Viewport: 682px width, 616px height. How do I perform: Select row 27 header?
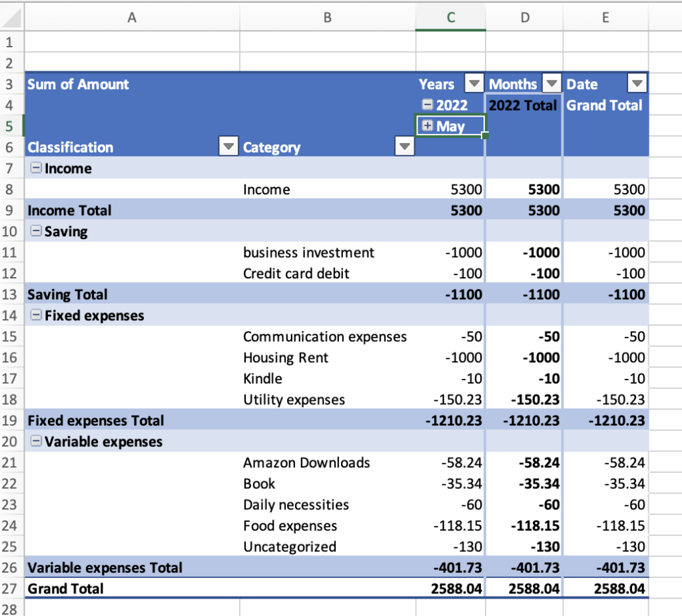pos(11,588)
